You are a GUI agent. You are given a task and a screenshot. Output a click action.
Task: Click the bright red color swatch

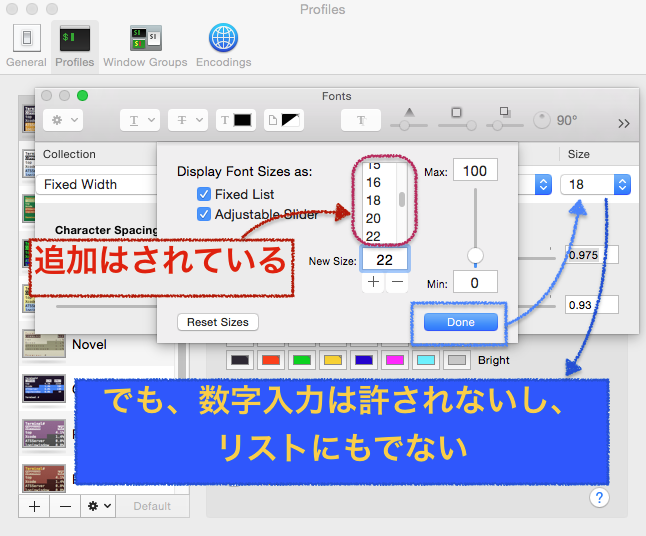pyautogui.click(x=271, y=360)
